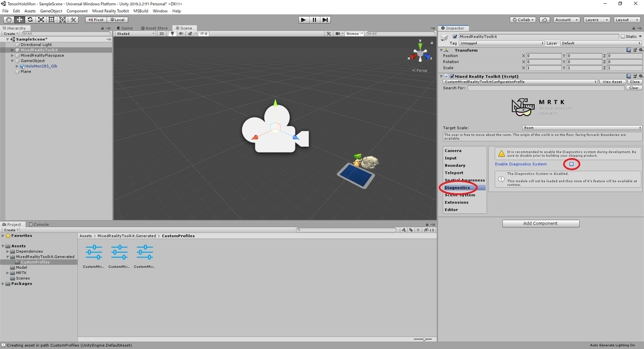Open scene component tools icon
This screenshot has height=349, width=644.
point(328,33)
